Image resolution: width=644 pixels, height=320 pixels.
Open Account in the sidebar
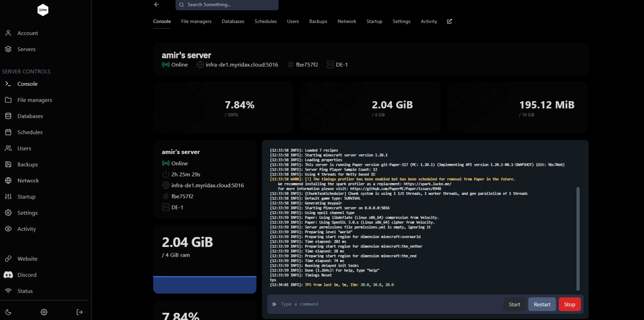coord(27,33)
